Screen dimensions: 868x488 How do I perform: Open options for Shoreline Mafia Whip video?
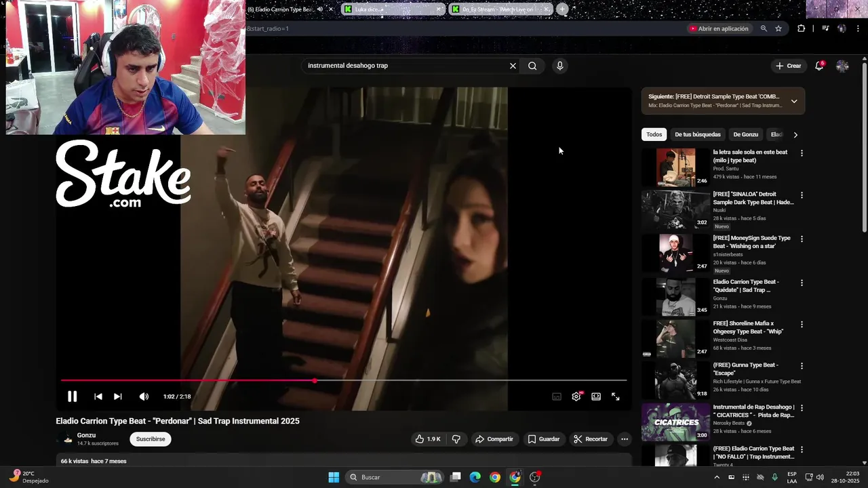[x=802, y=325]
